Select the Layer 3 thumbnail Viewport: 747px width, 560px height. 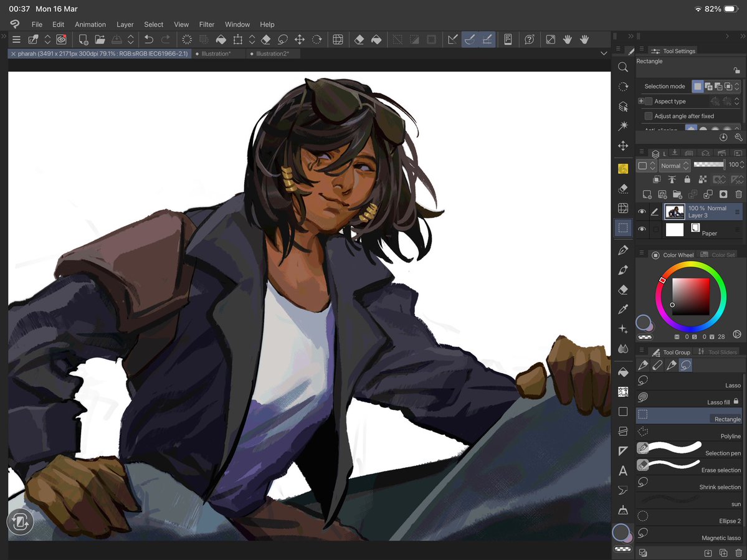tap(675, 212)
